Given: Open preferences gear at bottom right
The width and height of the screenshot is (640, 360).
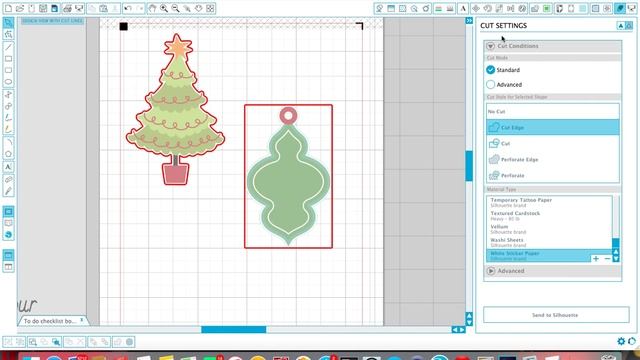Looking at the screenshot, I should (x=621, y=341).
